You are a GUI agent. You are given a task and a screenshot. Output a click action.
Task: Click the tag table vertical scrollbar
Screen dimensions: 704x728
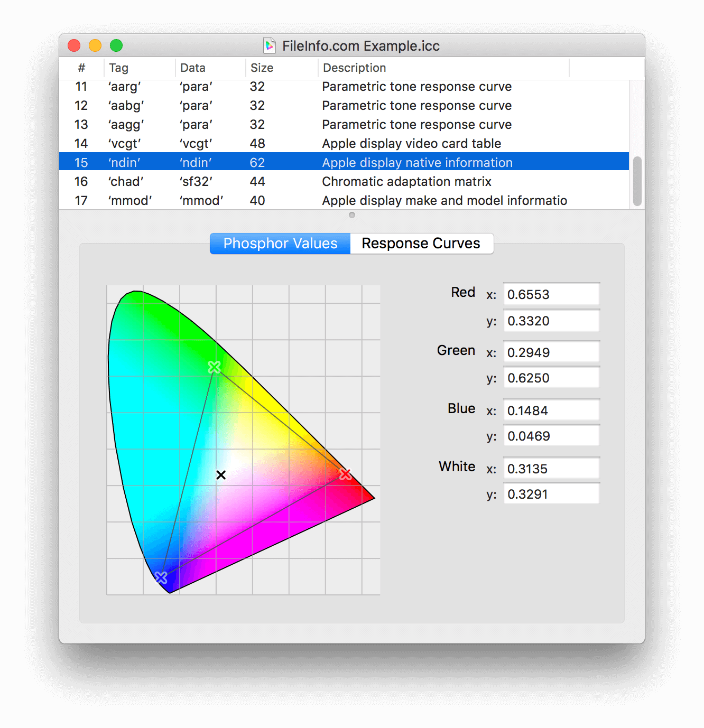pyautogui.click(x=637, y=181)
